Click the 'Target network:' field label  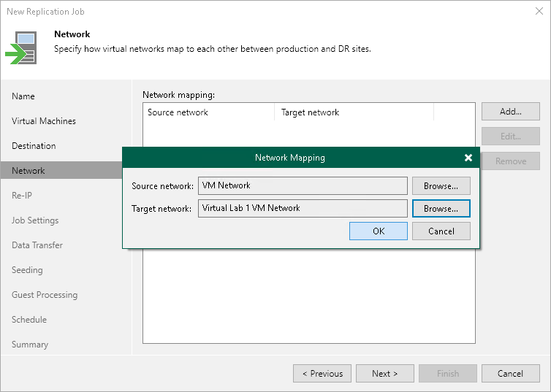[x=161, y=209]
